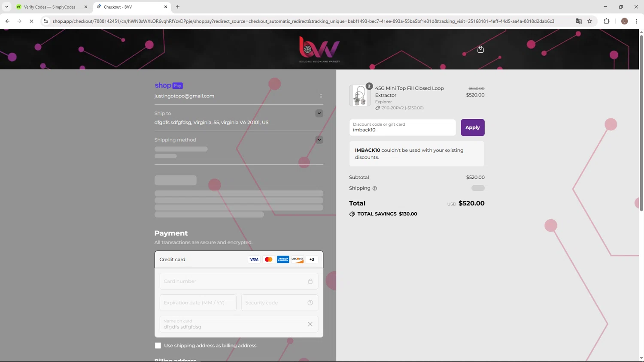Expand the Ship to address section
The width and height of the screenshot is (644, 362).
point(319,113)
